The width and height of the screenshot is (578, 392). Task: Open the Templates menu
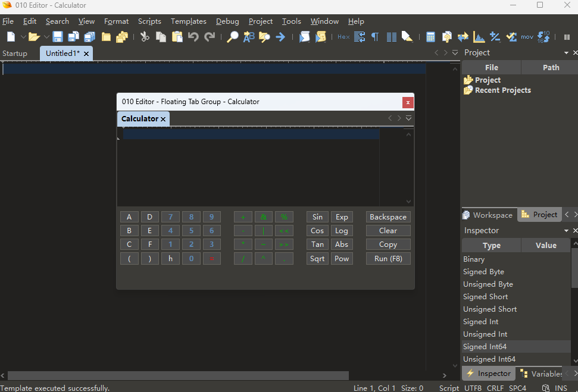click(188, 21)
